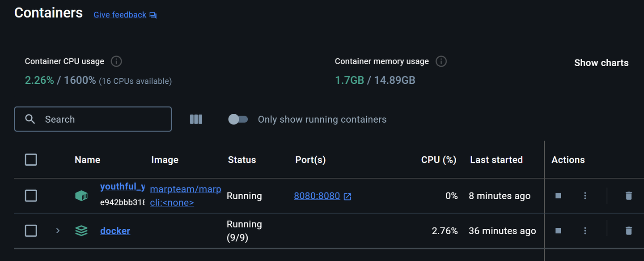Click the Container CPU usage info icon
The height and width of the screenshot is (261, 644).
[116, 61]
